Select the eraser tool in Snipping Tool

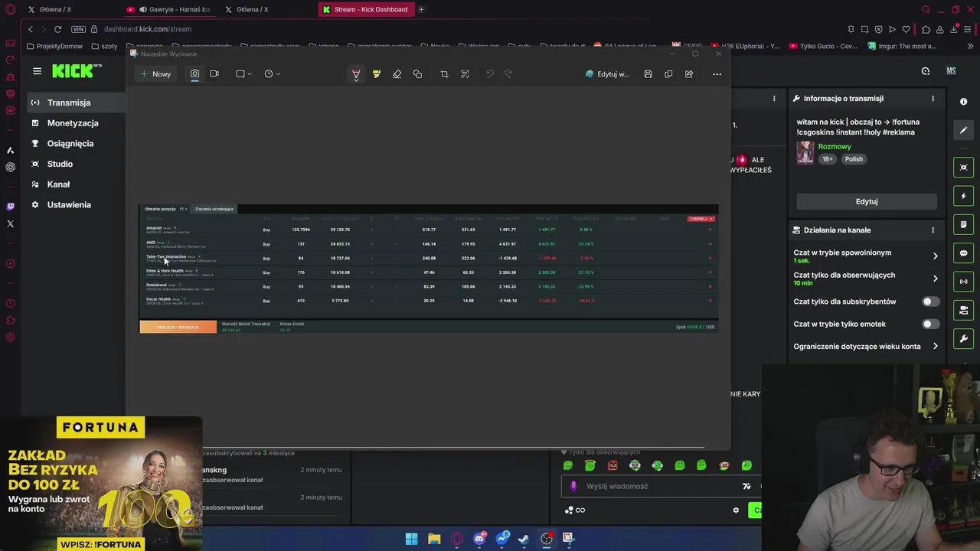tap(397, 74)
